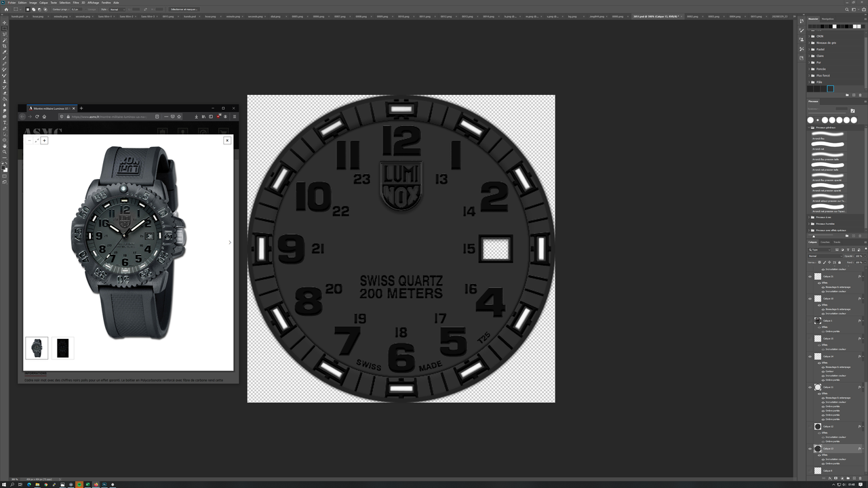The width and height of the screenshot is (868, 488).
Task: Go to home page in Firefox window
Action: (44, 117)
